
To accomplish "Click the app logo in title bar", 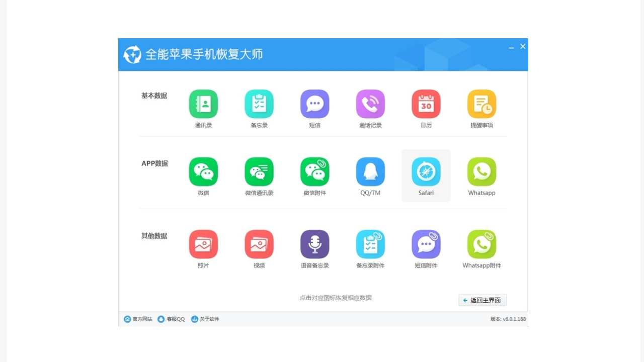I will [x=132, y=54].
